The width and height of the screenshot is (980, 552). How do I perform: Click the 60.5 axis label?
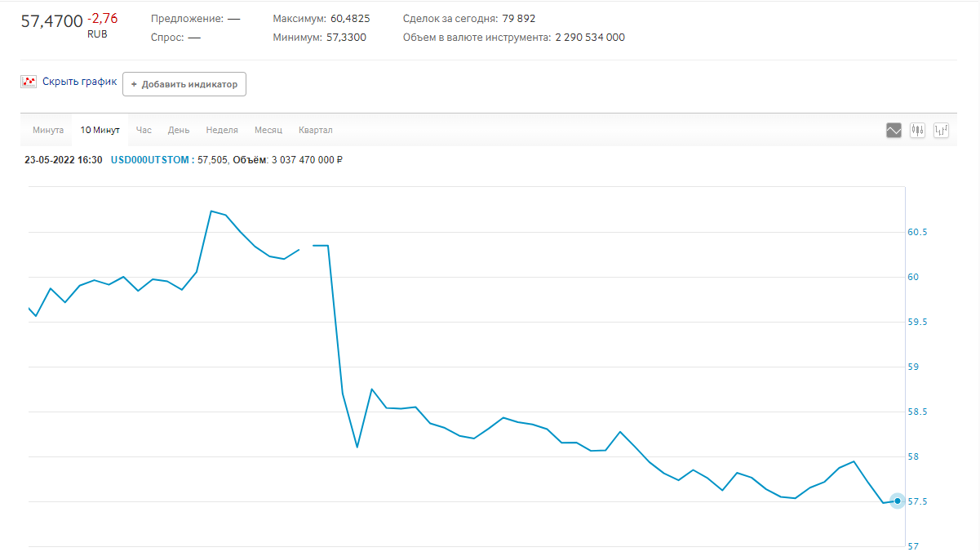pyautogui.click(x=918, y=232)
